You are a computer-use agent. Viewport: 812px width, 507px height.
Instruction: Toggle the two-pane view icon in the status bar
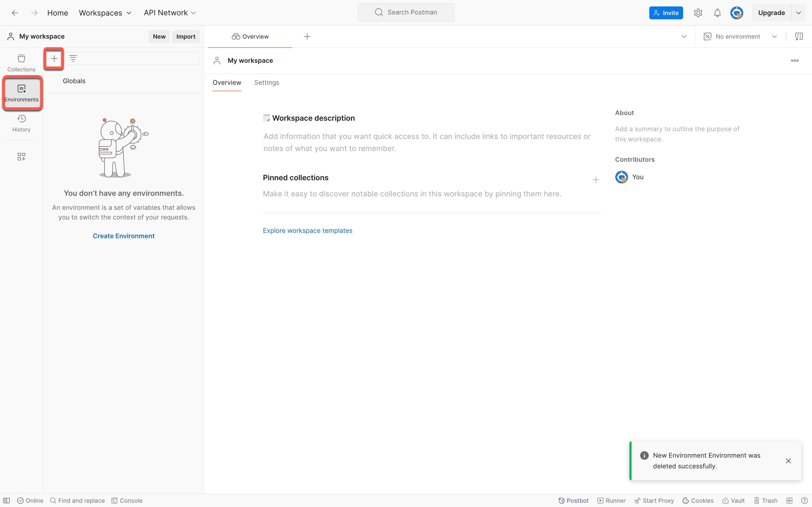pos(789,500)
